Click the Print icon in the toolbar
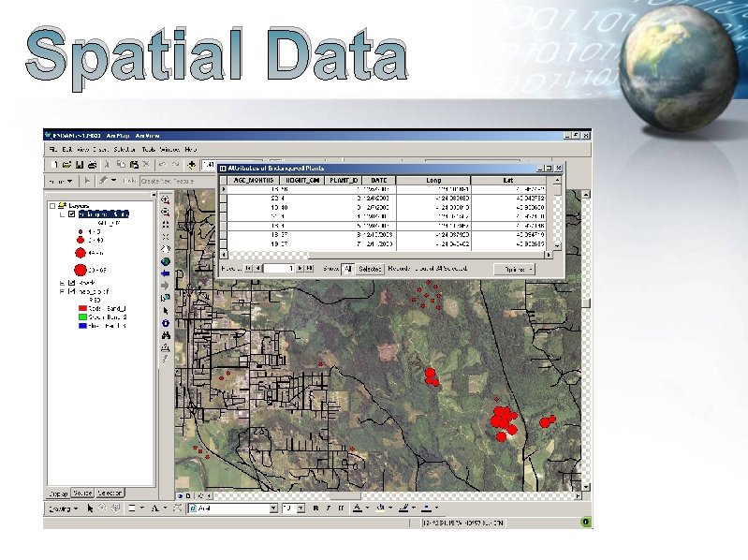748x560 pixels. click(93, 165)
